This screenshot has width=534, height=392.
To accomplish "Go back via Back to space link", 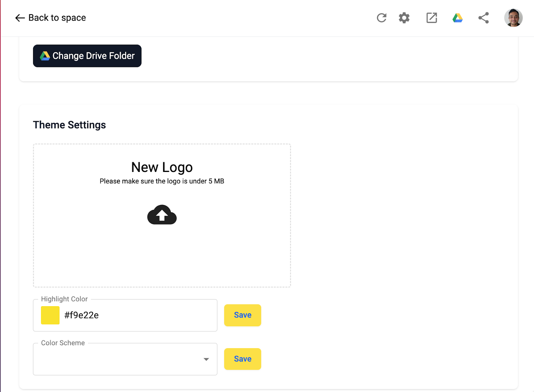I will [x=50, y=18].
